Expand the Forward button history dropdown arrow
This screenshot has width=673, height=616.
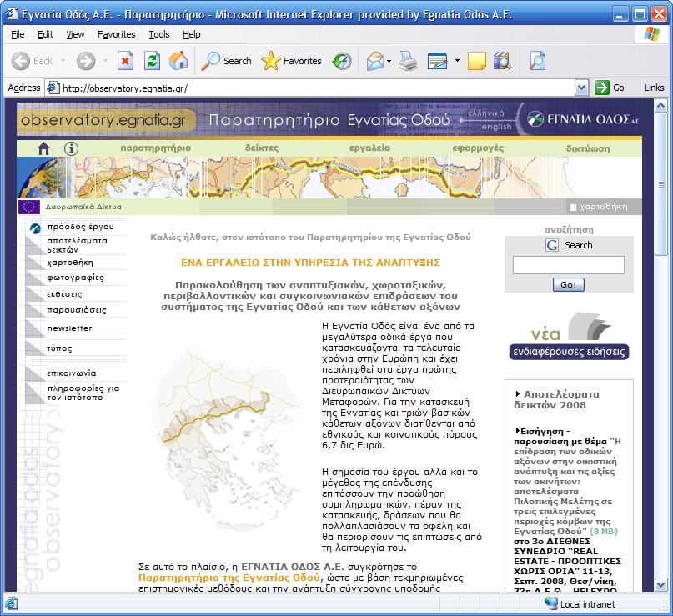point(106,61)
